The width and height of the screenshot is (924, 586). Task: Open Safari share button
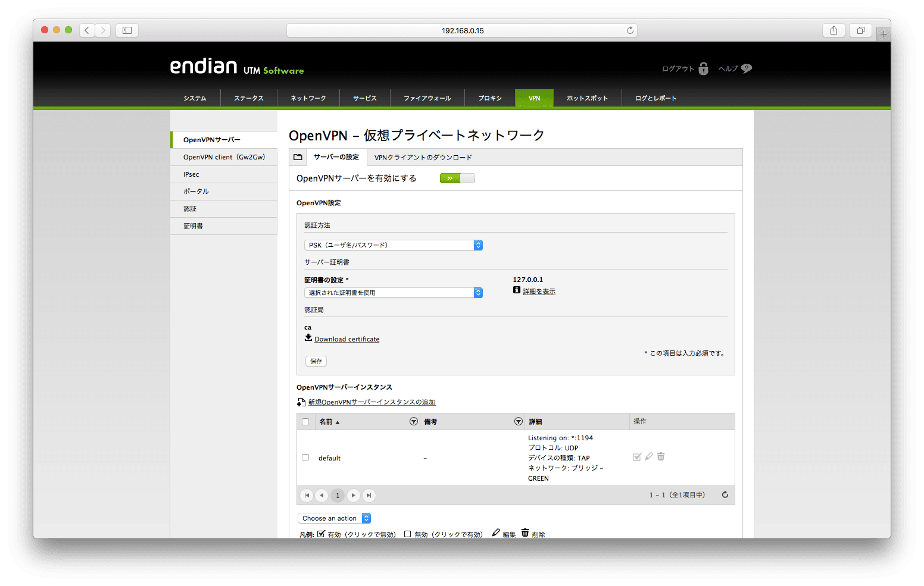click(x=834, y=30)
